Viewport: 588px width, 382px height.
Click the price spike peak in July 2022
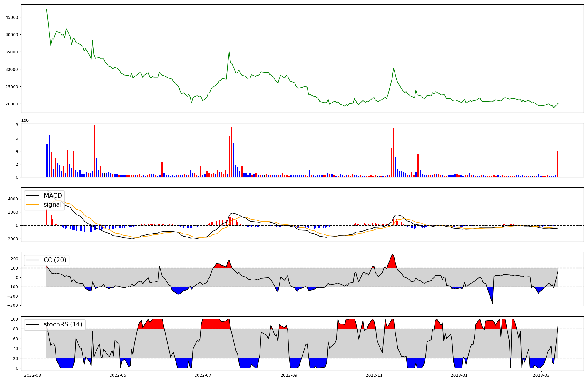tap(229, 52)
